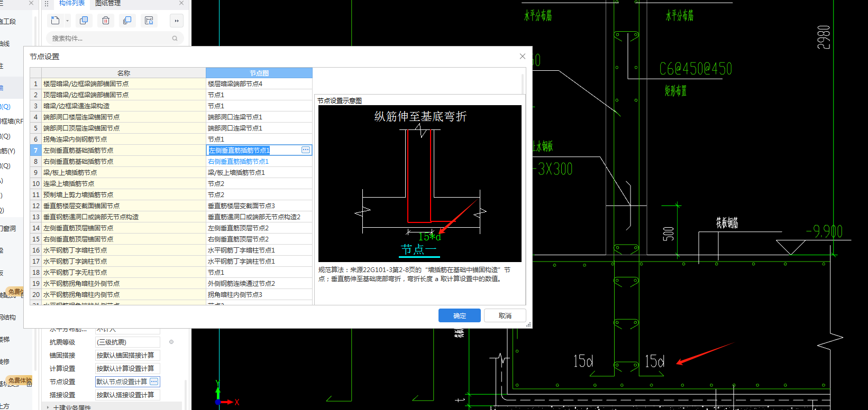
Task: Click the copy component icon
Action: [84, 21]
